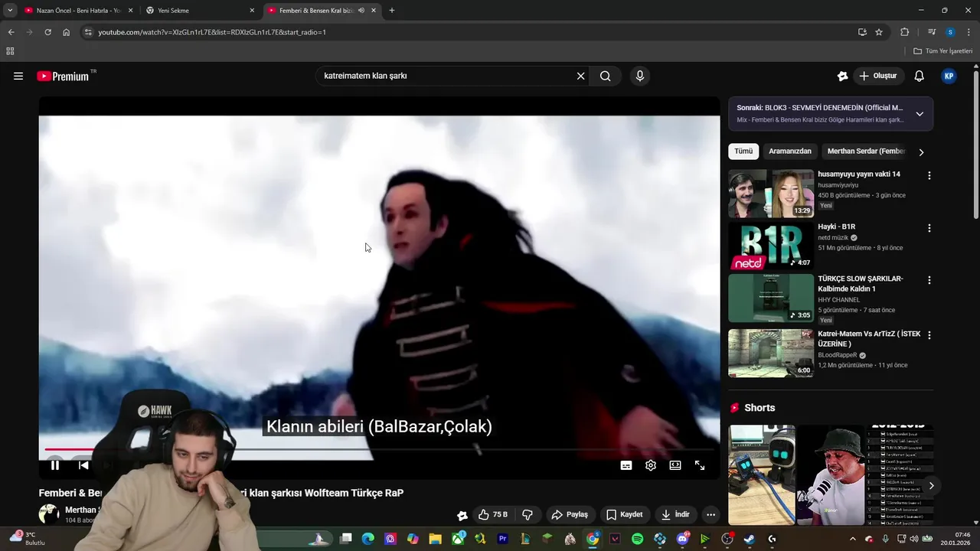Save the video with Kaydet
The width and height of the screenshot is (980, 551).
625,515
